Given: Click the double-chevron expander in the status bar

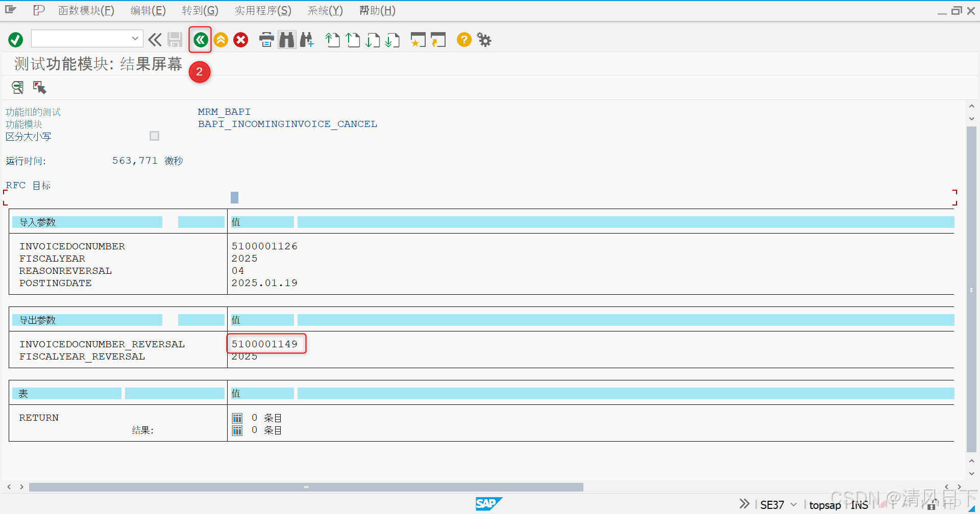Looking at the screenshot, I should click(744, 503).
